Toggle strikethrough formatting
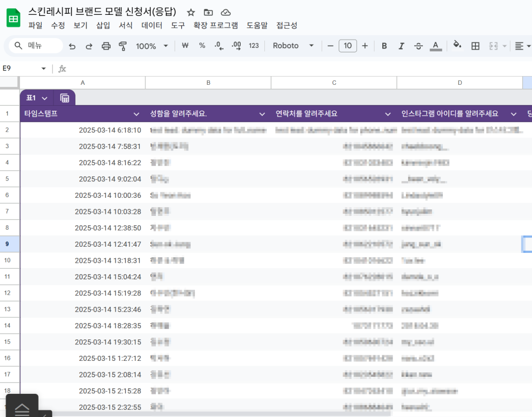Screen dimensions: 532x417 pyautogui.click(x=419, y=46)
